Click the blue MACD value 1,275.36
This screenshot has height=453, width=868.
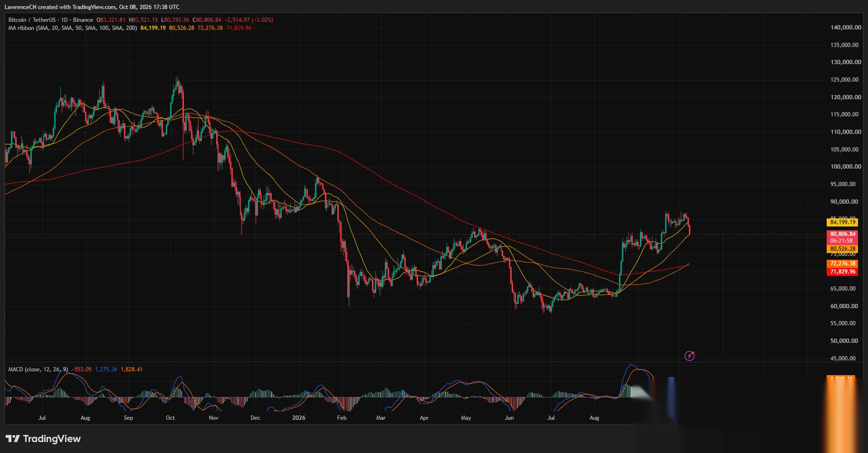[106, 369]
